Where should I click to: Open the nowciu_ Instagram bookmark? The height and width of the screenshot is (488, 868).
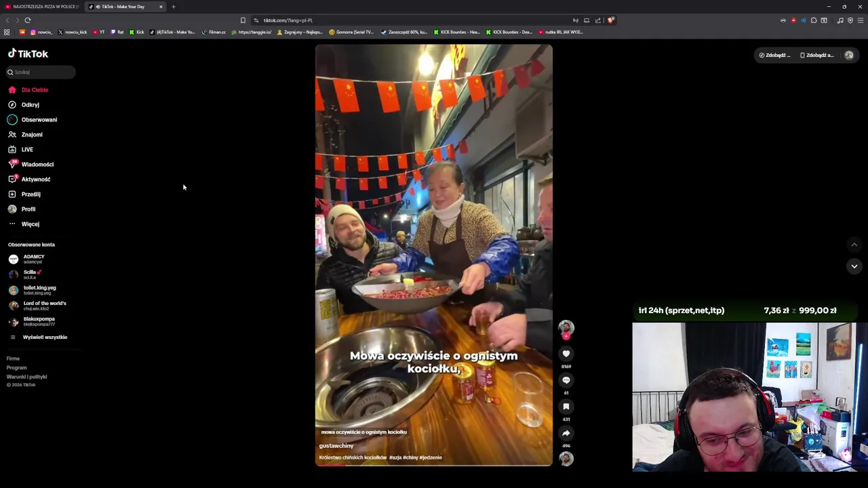(x=41, y=33)
